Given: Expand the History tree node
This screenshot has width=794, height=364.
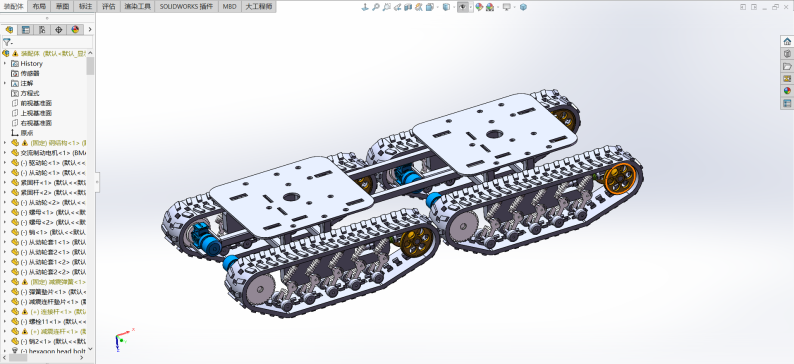Looking at the screenshot, I should 5,63.
